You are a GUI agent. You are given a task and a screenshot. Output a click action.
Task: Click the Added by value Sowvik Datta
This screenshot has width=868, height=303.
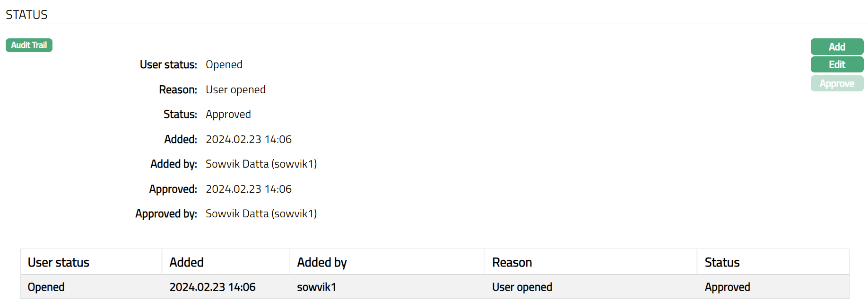(x=261, y=164)
